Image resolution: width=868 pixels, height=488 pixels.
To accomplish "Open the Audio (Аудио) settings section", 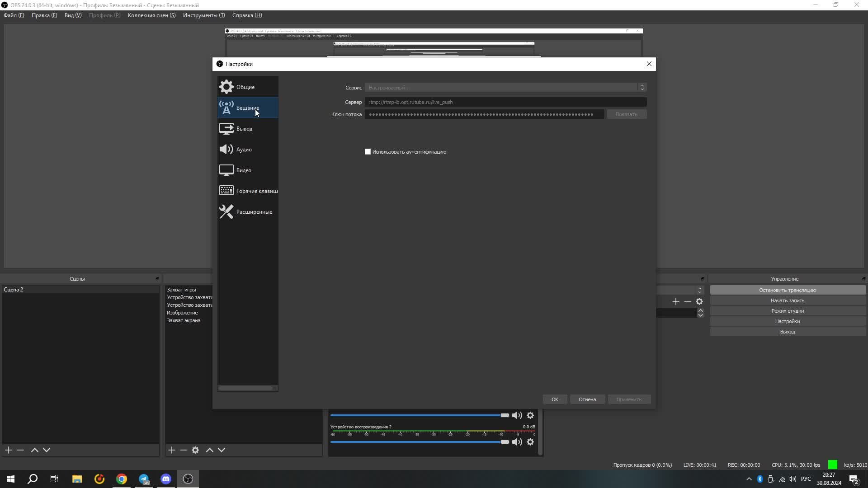I will tap(244, 150).
